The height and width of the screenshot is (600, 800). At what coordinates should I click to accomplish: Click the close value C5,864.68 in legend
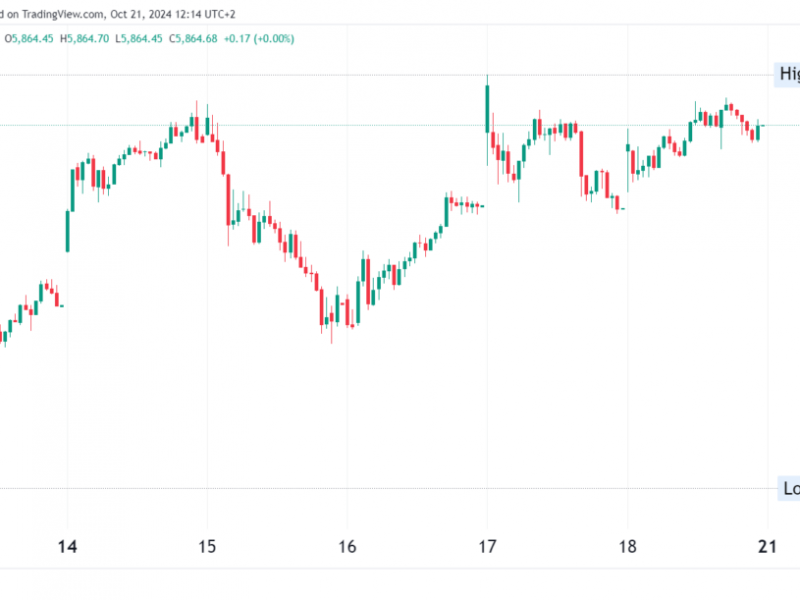click(193, 39)
